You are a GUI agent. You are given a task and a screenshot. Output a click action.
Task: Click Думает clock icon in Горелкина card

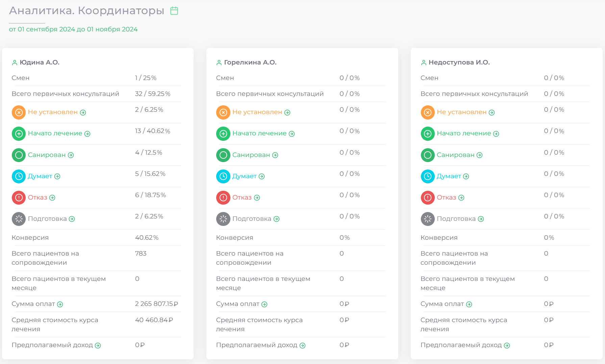pyautogui.click(x=223, y=176)
